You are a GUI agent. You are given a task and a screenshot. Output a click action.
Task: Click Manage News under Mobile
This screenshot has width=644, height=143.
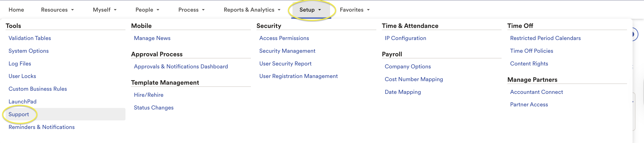pos(152,38)
